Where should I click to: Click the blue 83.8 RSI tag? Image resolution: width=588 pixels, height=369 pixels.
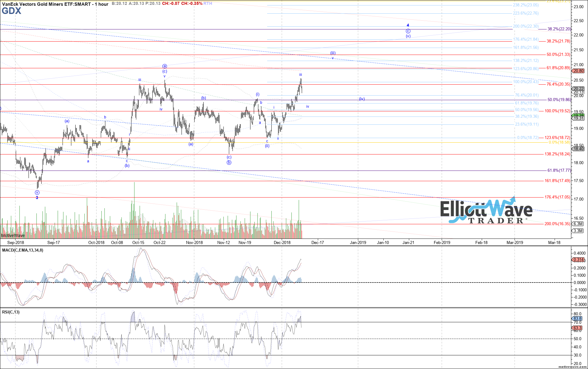577,318
